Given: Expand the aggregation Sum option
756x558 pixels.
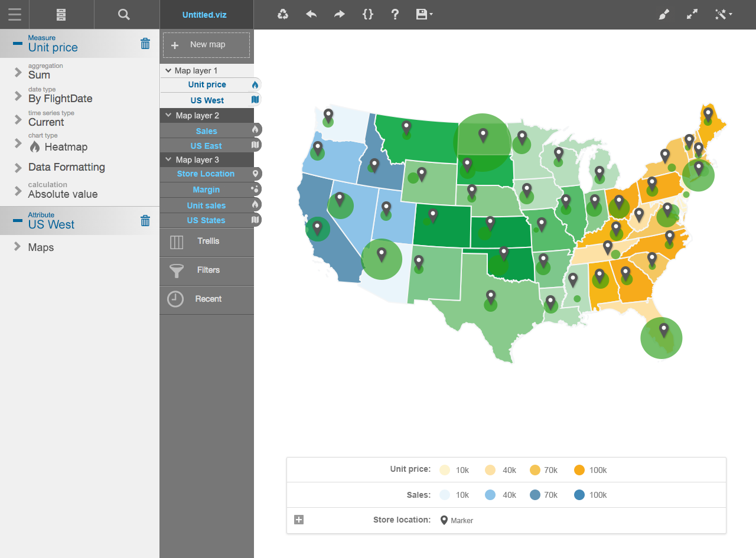Looking at the screenshot, I should tap(18, 73).
